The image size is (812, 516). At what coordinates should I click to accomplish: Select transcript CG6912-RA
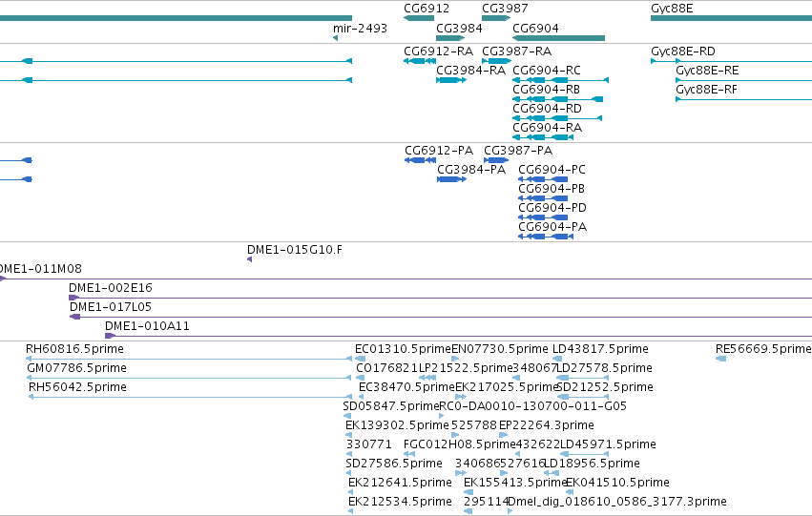[x=420, y=61]
